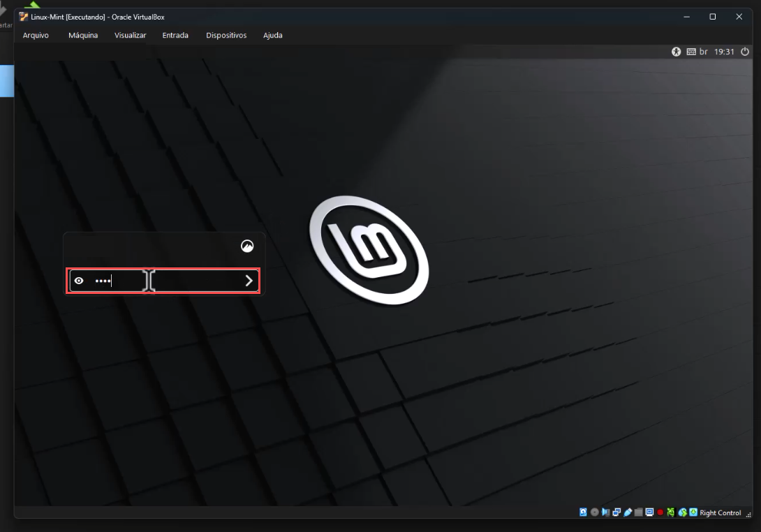Open the accessibility menu on login screen

point(676,52)
